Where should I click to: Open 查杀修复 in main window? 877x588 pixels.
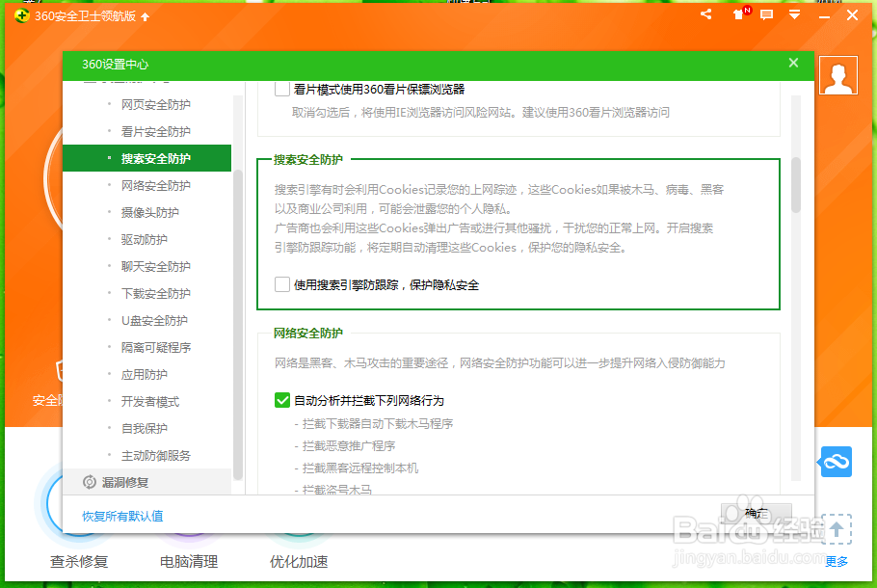coord(79,561)
